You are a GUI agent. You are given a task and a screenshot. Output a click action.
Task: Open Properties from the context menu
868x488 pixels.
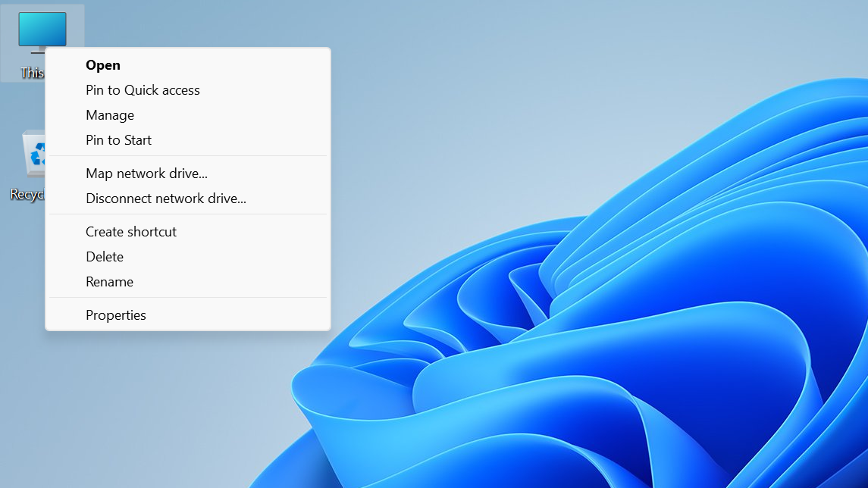116,315
